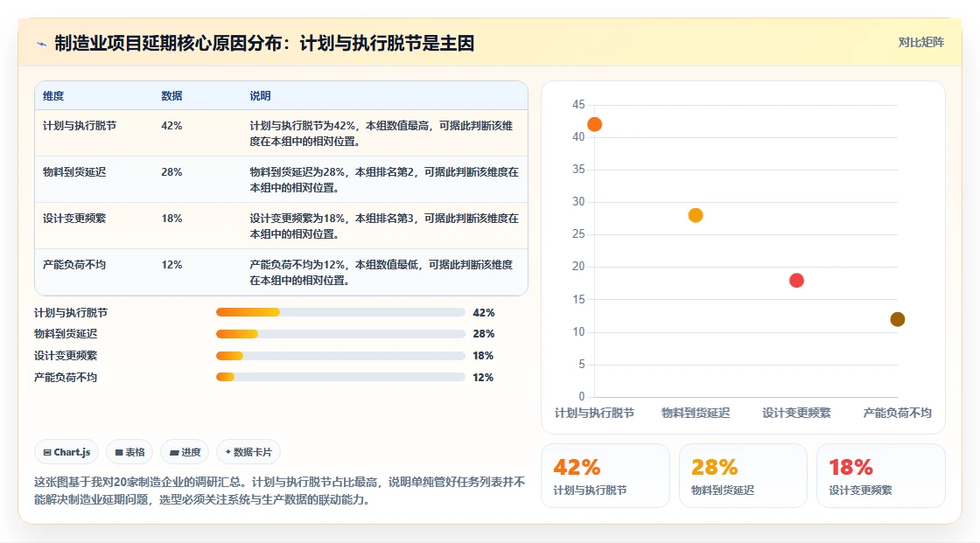The width and height of the screenshot is (980, 543).
Task: Click the 18% 设计变更频繁 data card
Action: pyautogui.click(x=880, y=476)
